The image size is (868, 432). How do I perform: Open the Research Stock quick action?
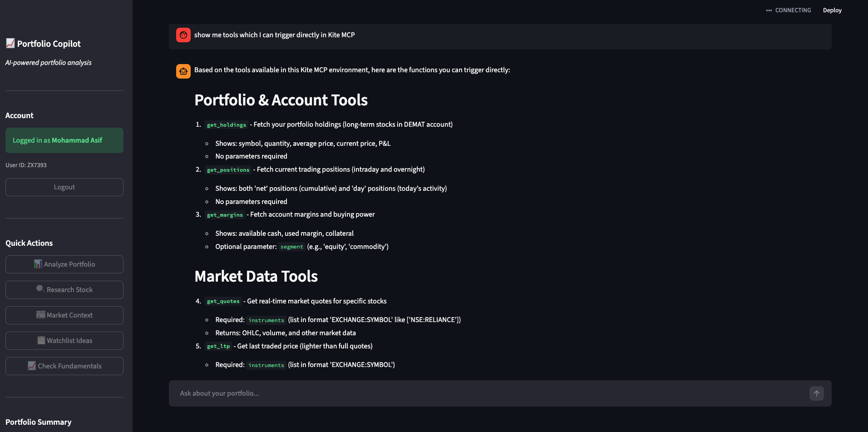click(64, 289)
